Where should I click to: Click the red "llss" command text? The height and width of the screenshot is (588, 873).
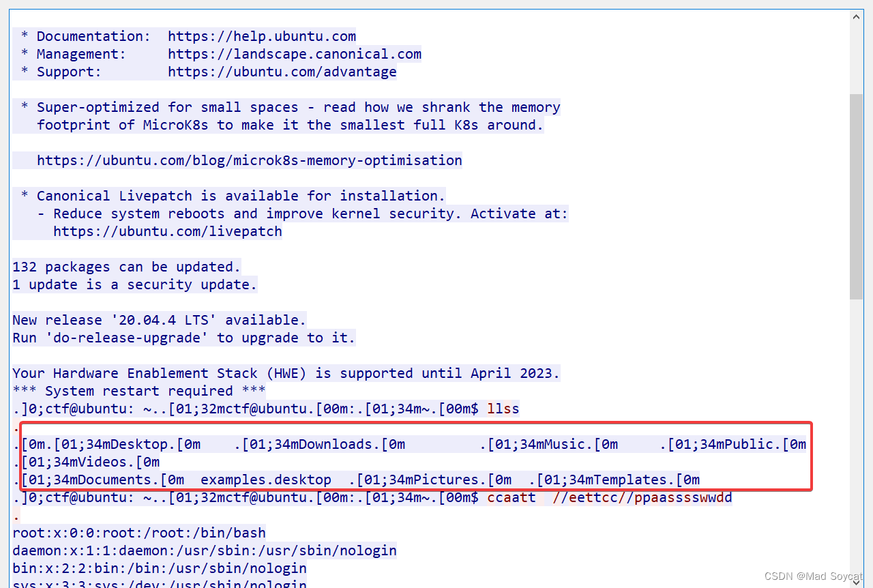point(503,409)
